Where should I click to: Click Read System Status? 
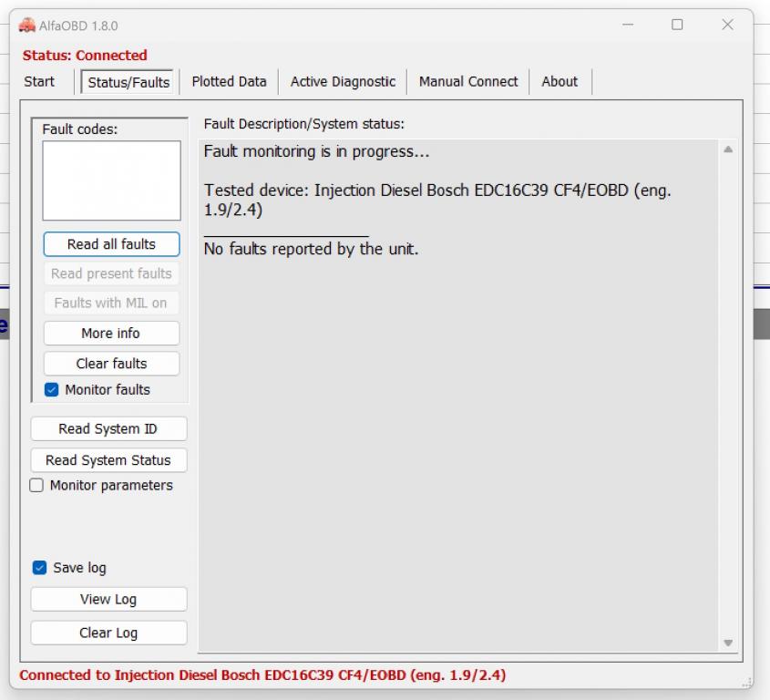coord(108,460)
